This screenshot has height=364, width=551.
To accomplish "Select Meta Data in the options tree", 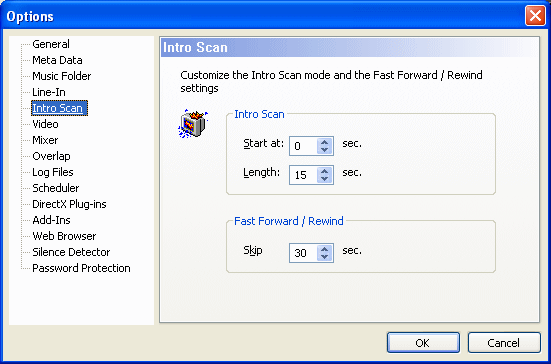I will coord(57,60).
